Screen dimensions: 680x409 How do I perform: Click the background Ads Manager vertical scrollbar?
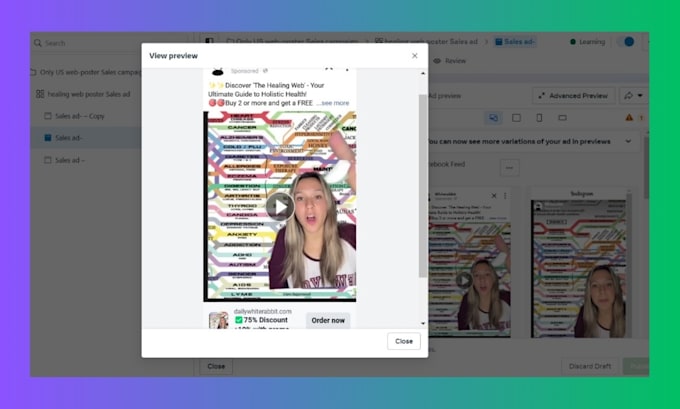coord(646,167)
